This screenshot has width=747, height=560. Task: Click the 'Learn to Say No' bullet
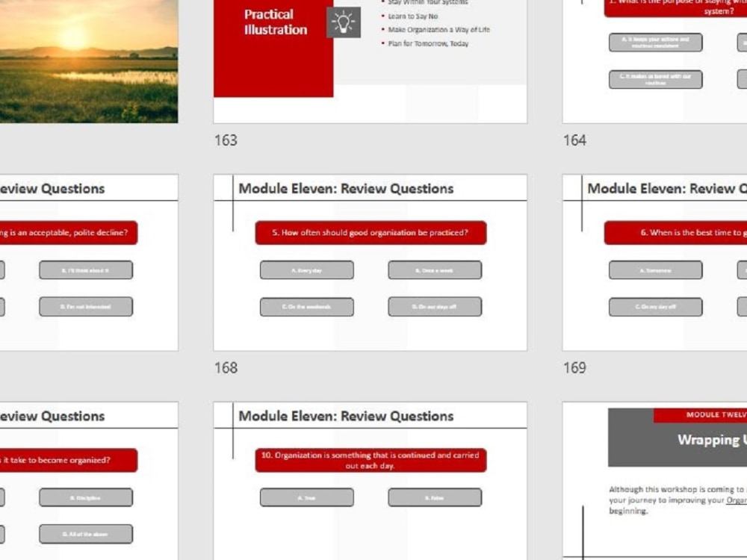coord(412,16)
